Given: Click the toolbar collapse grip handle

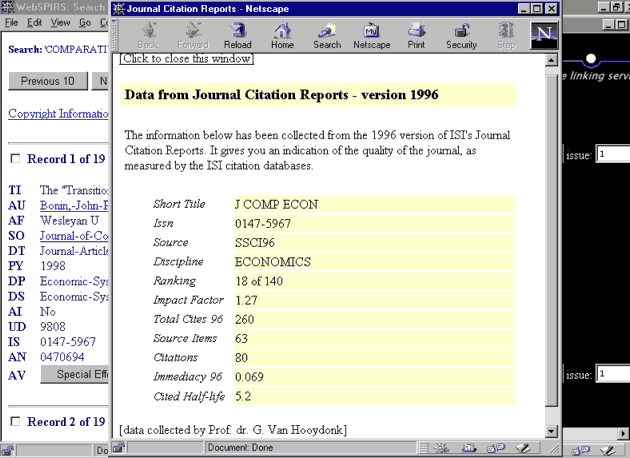Looking at the screenshot, I should click(x=115, y=35).
